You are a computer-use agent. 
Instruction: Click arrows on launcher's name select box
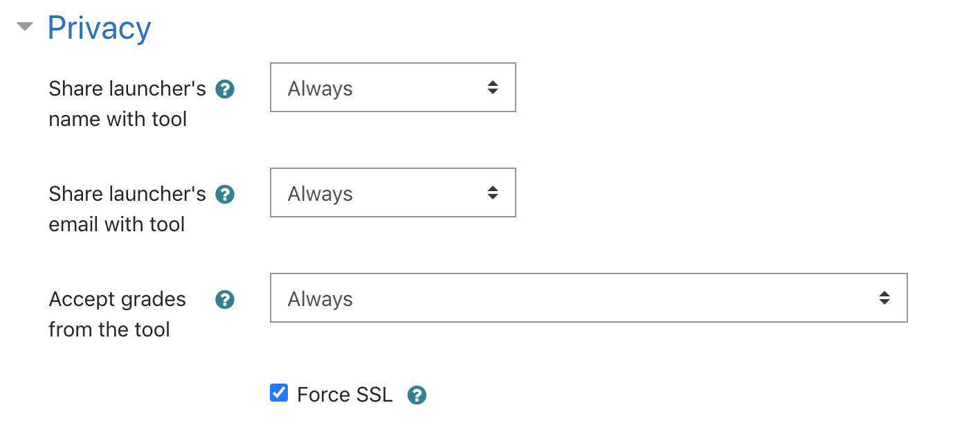pos(493,87)
